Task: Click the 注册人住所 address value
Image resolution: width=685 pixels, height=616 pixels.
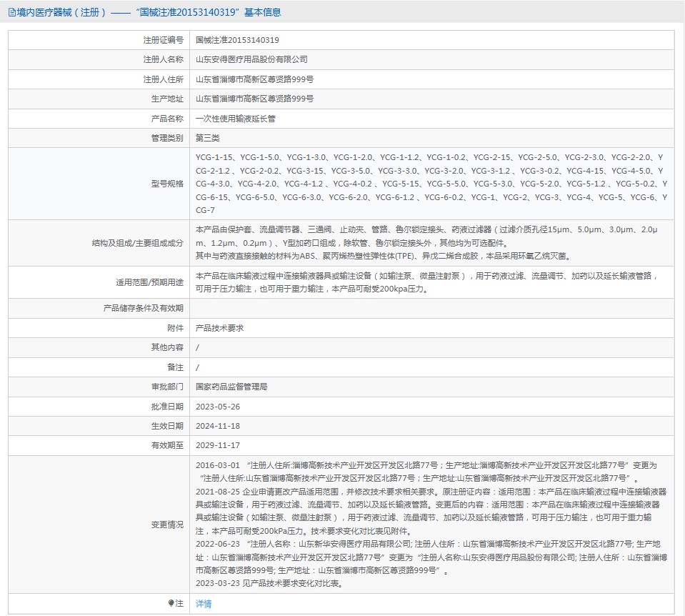Action: pos(255,79)
